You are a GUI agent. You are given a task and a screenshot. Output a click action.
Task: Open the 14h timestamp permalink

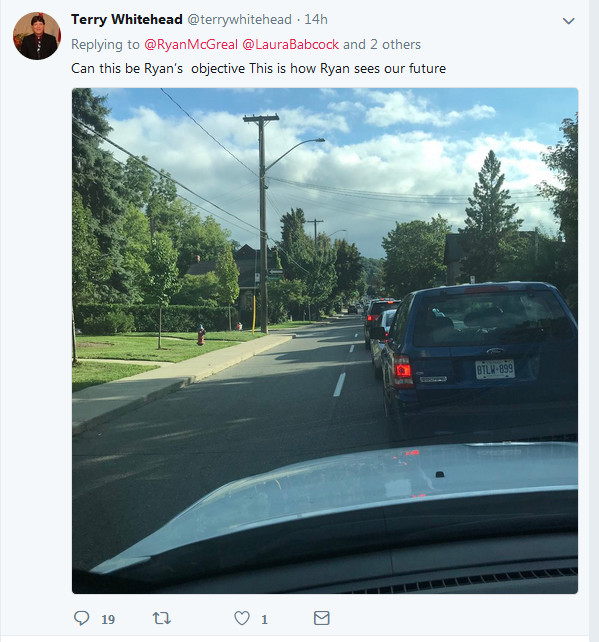tap(316, 19)
